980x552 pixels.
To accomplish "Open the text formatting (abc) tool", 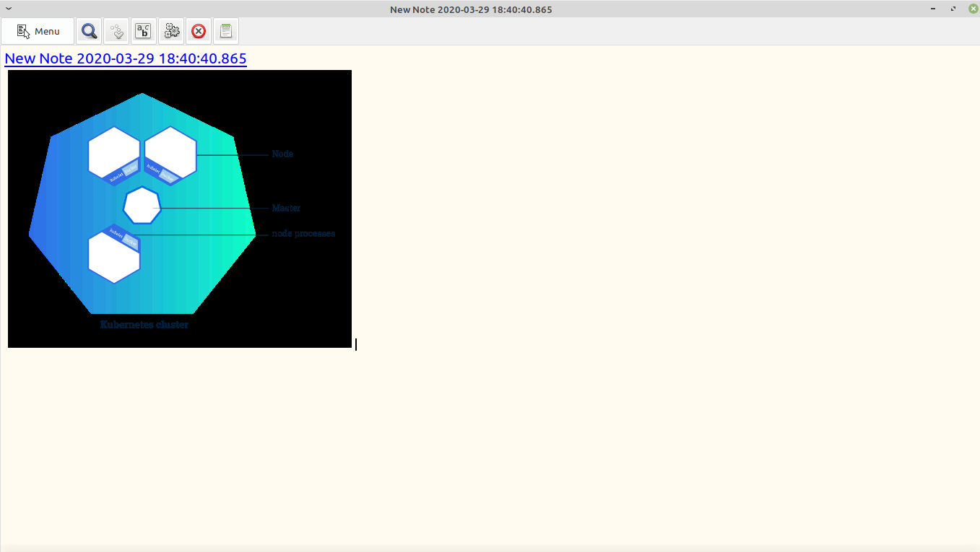I will pyautogui.click(x=144, y=31).
